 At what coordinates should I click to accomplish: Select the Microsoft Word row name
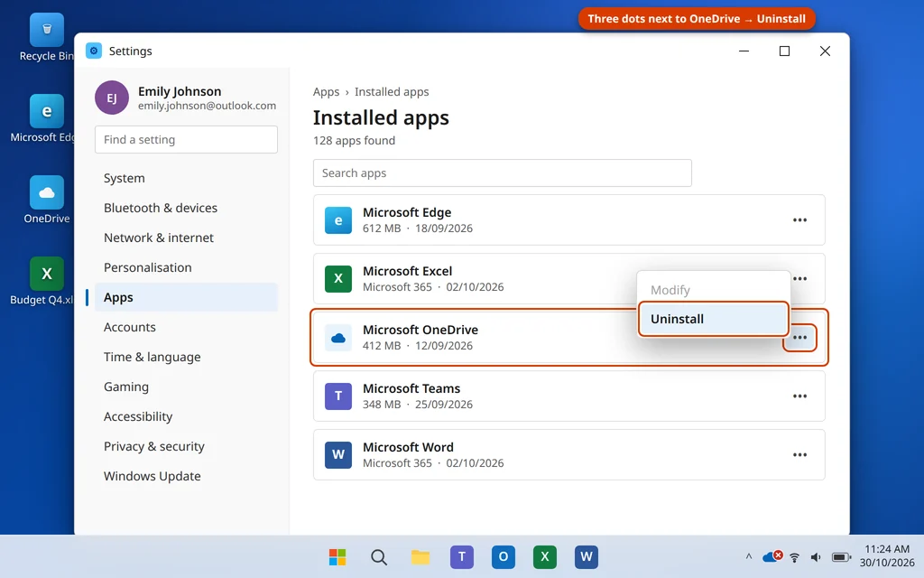408,447
